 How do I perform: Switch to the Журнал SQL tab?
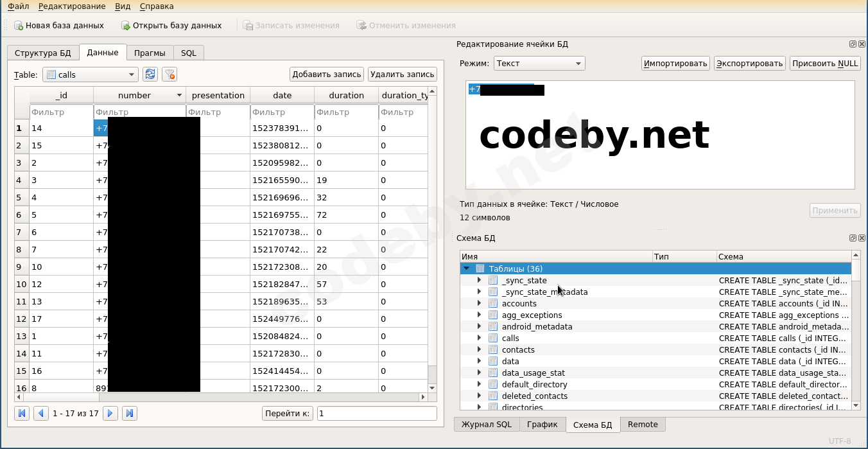486,424
